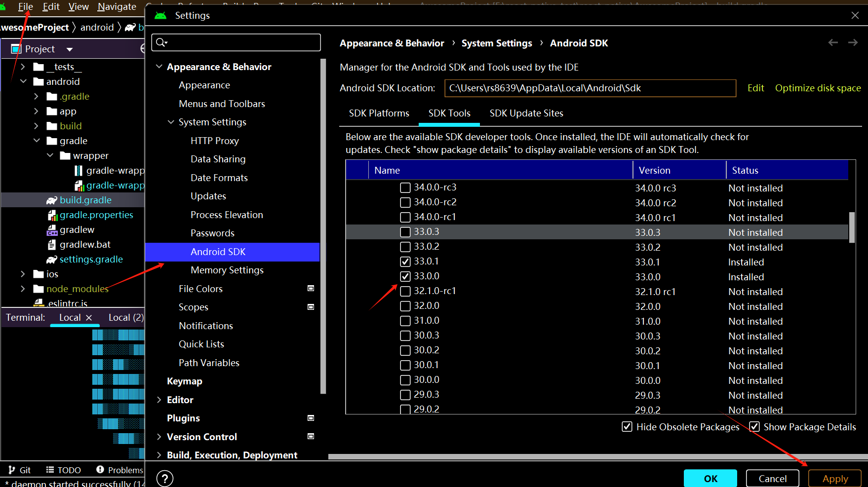868x487 pixels.
Task: Click the project-level icon beside Plugins
Action: click(311, 418)
